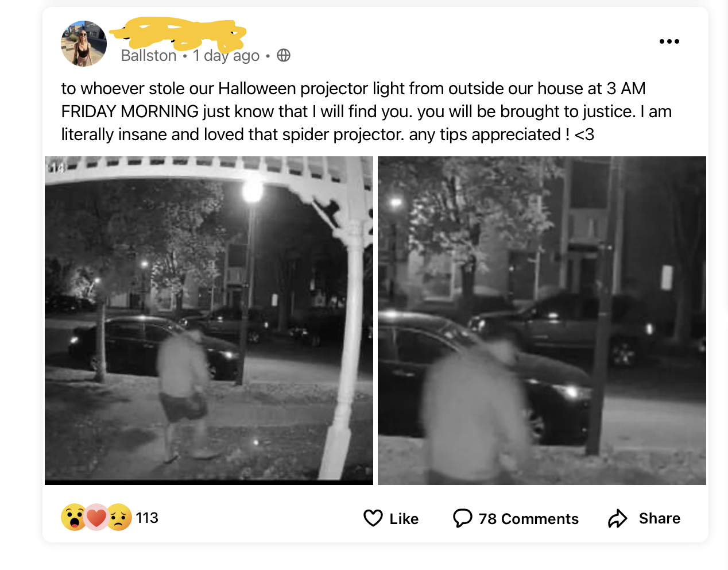This screenshot has height=570, width=728.
Task: Click the speech bubble comment icon
Action: coord(462,518)
